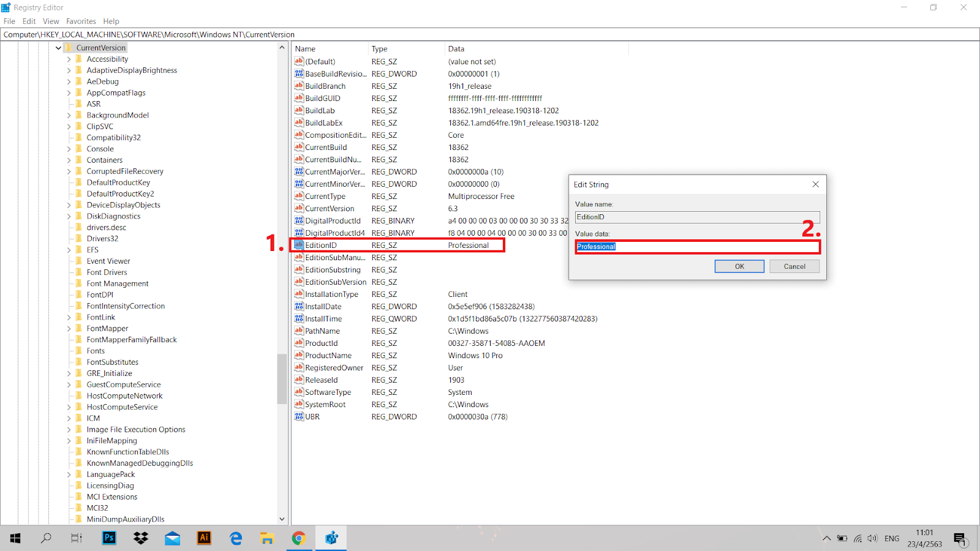Viewport: 980px width, 551px height.
Task: Click inside the Value data field
Action: click(697, 247)
